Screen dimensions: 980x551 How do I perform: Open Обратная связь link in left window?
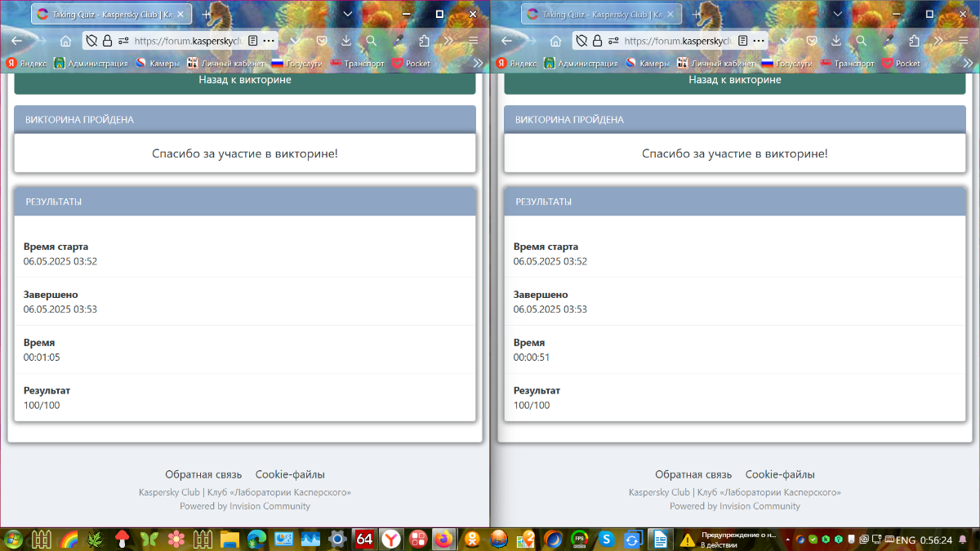[x=203, y=474]
